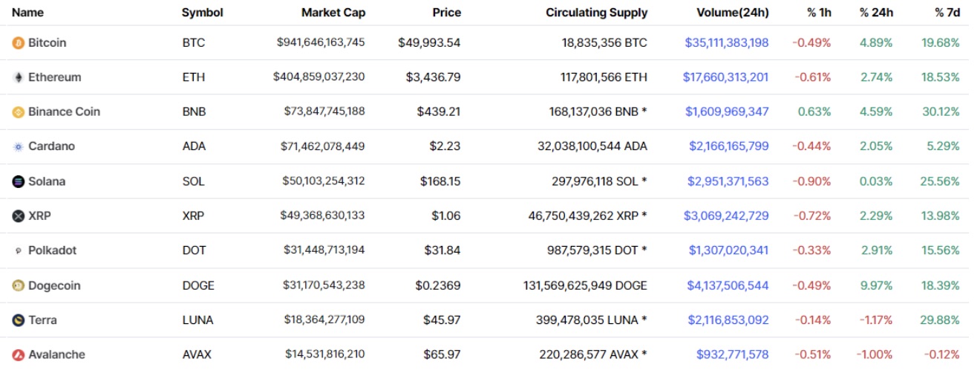Sort by Circulating Supply header
The height and width of the screenshot is (382, 980).
[x=596, y=13]
